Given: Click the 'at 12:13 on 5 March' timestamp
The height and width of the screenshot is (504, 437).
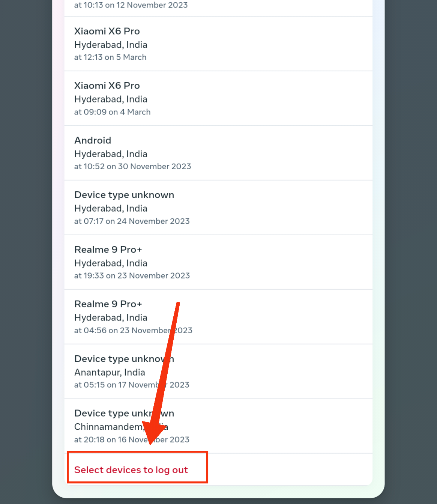Looking at the screenshot, I should (x=110, y=57).
